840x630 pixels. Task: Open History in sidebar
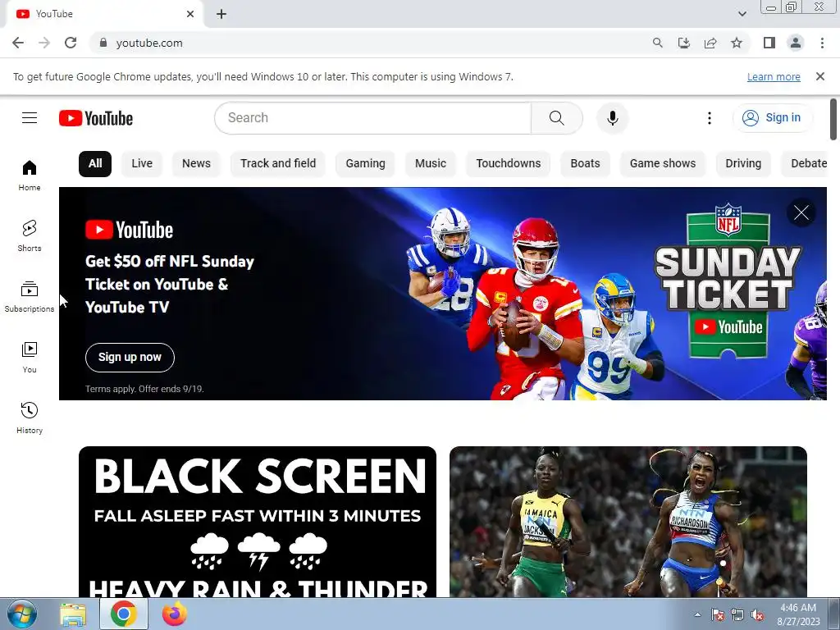point(30,418)
